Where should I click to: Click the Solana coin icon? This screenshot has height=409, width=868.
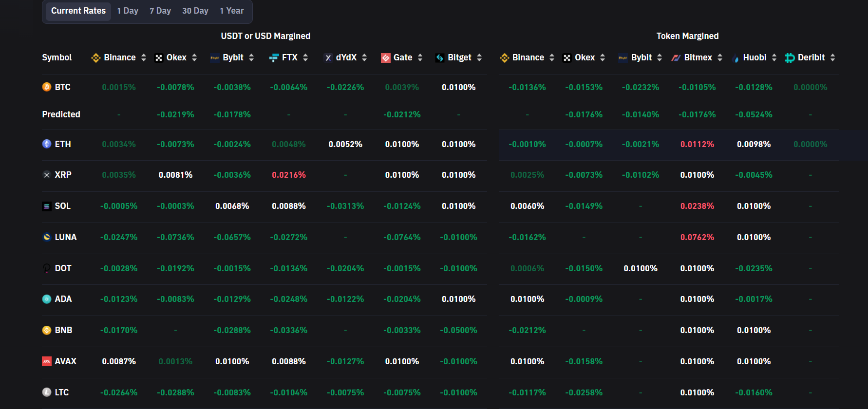click(x=47, y=206)
